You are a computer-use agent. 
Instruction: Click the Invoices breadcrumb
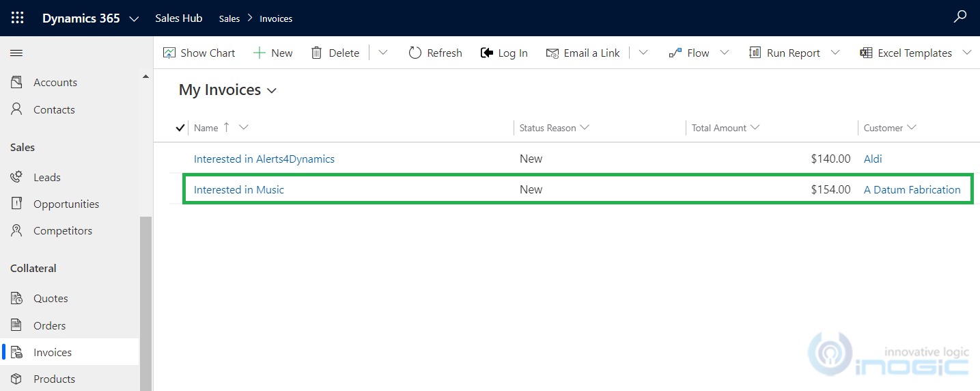[x=276, y=18]
